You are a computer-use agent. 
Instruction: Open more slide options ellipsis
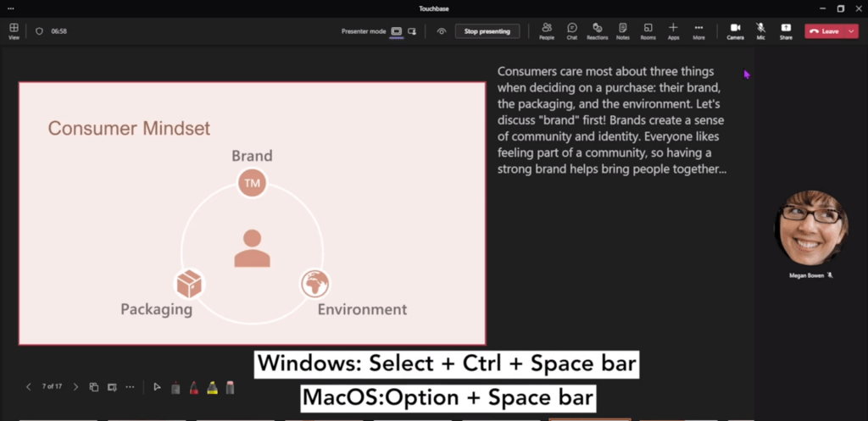click(130, 387)
